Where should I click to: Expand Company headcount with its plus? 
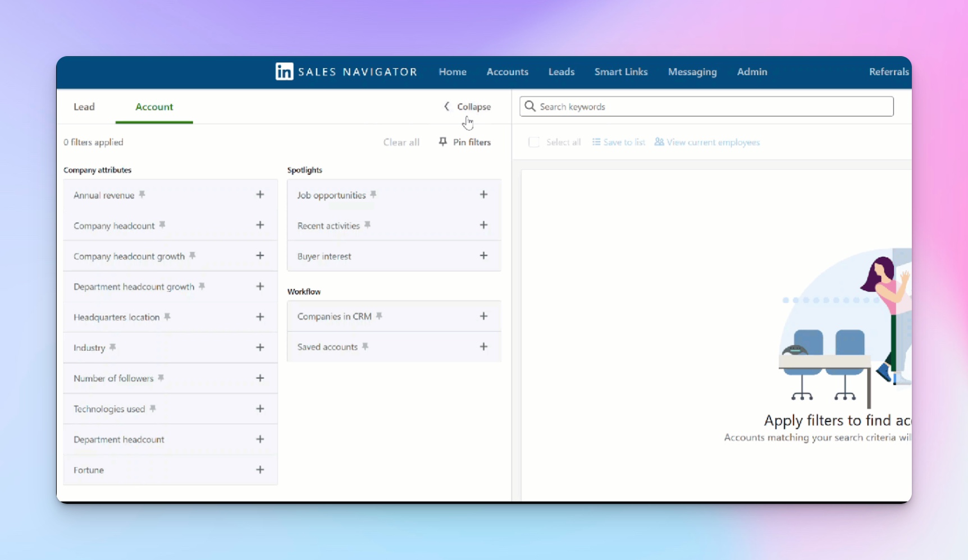pos(260,224)
